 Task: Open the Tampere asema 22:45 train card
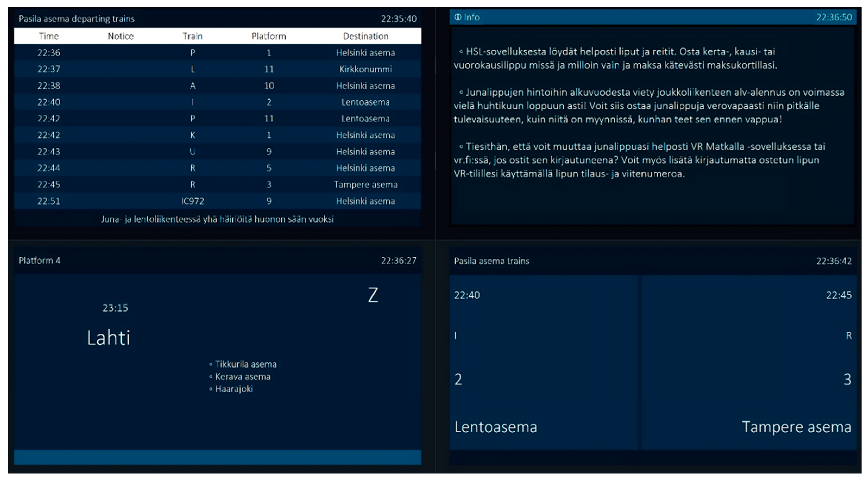click(x=749, y=362)
